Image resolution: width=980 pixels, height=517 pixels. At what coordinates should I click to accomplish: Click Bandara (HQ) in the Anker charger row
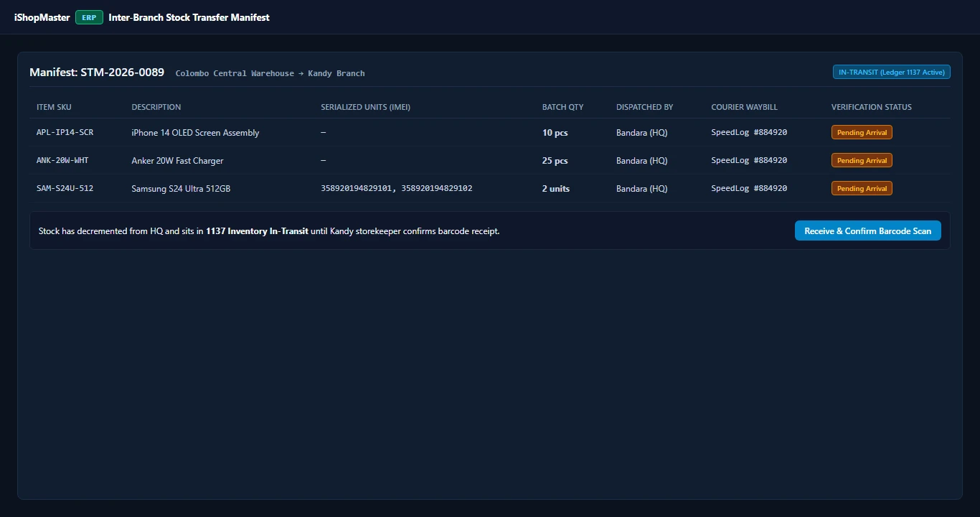[x=642, y=161]
